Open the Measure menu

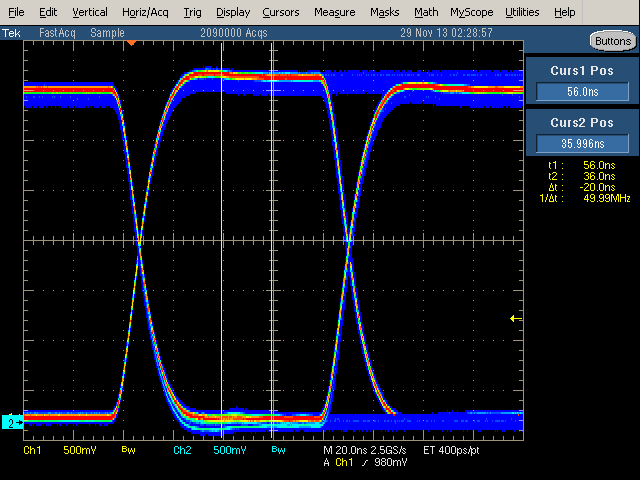[334, 12]
